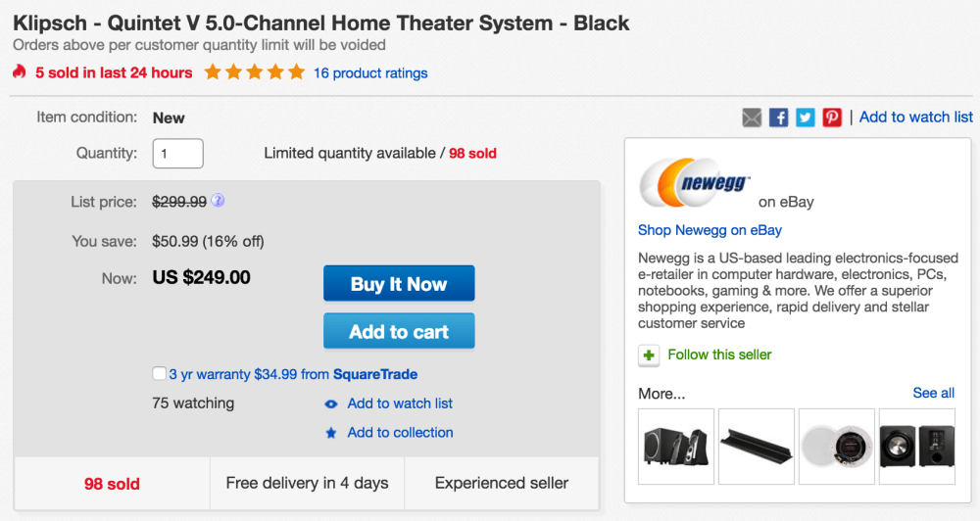Pin item on Pinterest
This screenshot has width=980, height=521.
click(x=832, y=118)
